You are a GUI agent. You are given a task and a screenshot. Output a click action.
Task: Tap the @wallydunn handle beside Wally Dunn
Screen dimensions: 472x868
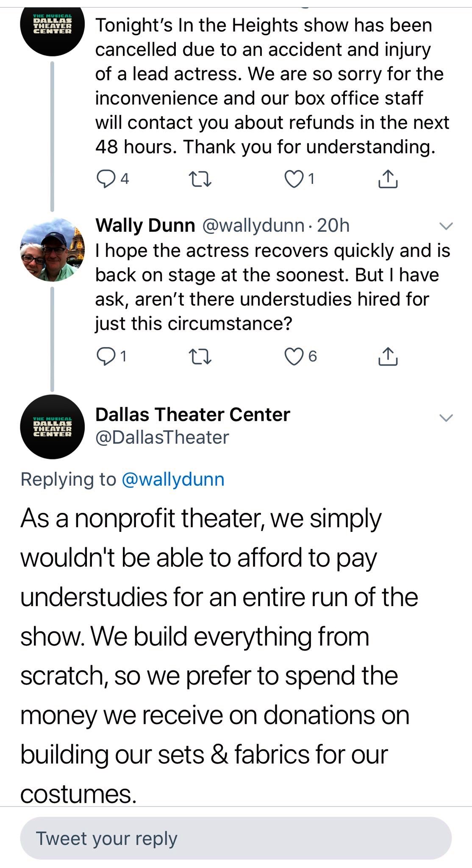pos(253,225)
